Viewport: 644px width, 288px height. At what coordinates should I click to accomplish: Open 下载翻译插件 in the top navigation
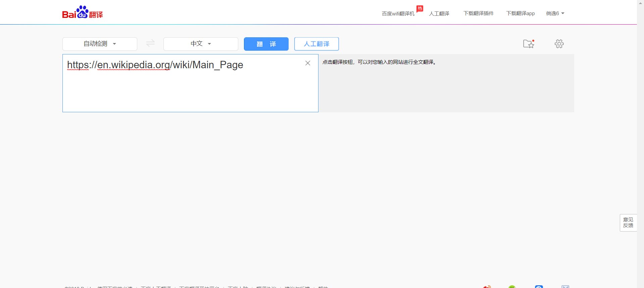pos(478,13)
